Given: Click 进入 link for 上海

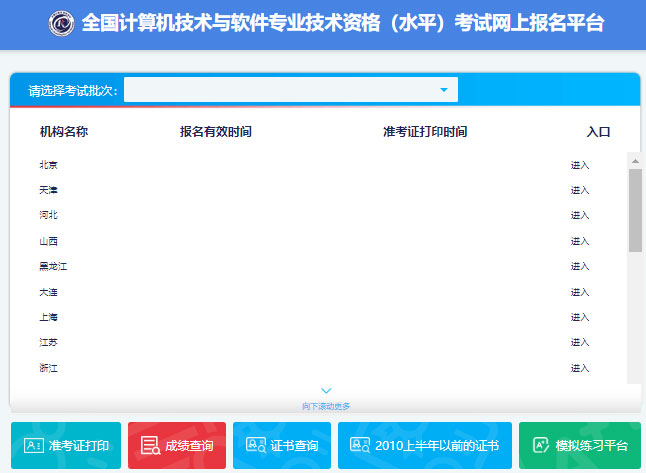Looking at the screenshot, I should [x=580, y=317].
